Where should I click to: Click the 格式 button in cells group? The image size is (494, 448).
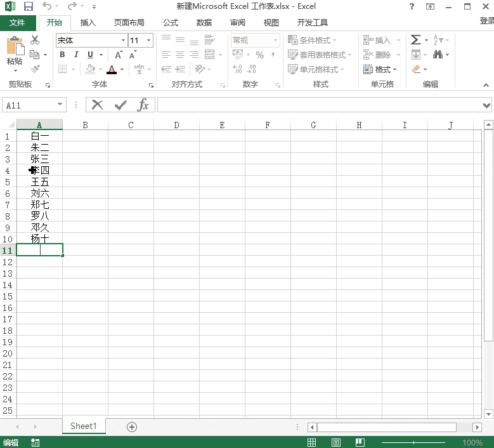point(379,69)
